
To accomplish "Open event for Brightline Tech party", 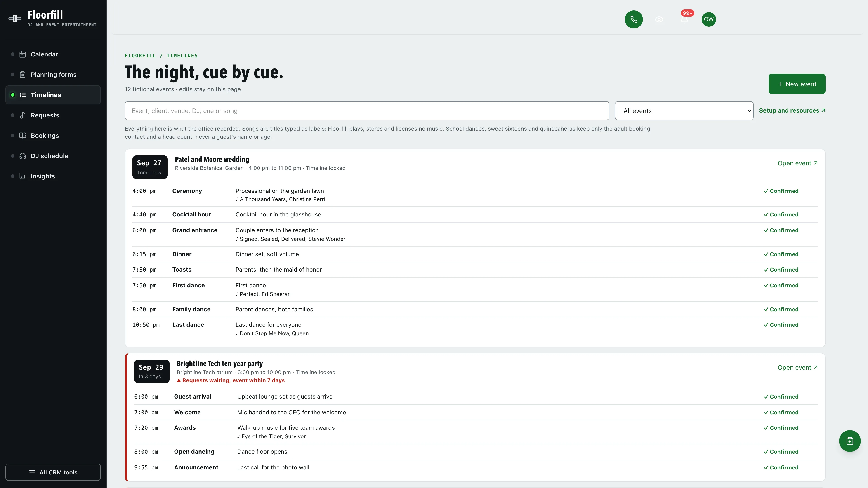I will tap(797, 367).
